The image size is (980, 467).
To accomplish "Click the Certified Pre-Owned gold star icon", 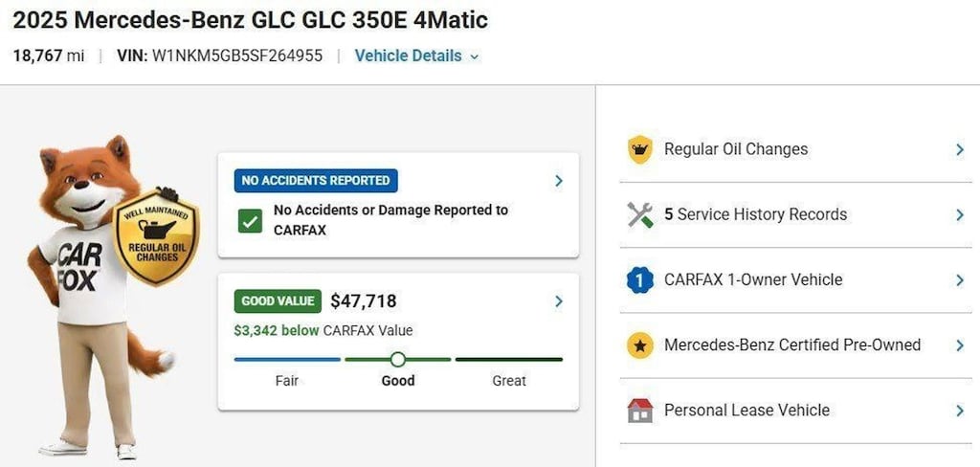I will point(640,345).
